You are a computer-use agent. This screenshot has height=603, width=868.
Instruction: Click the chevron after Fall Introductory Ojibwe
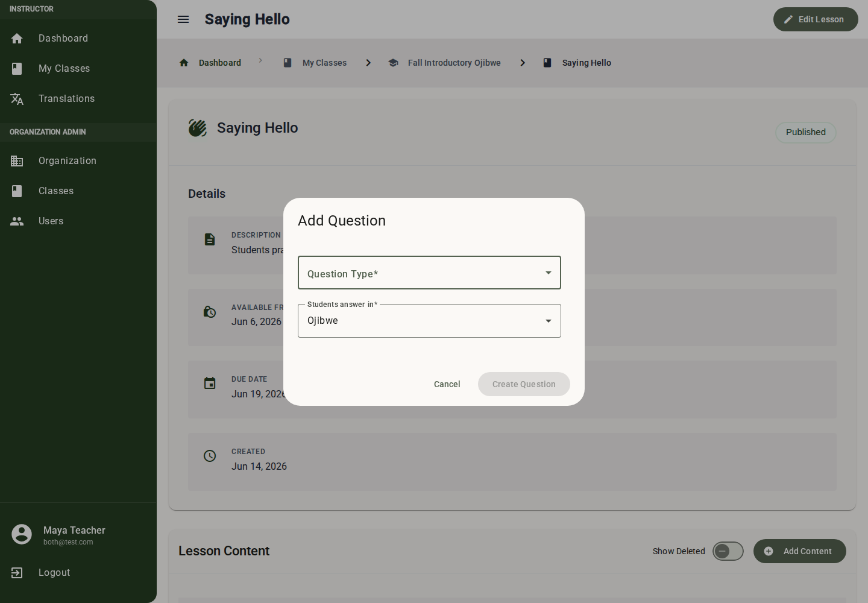[523, 63]
